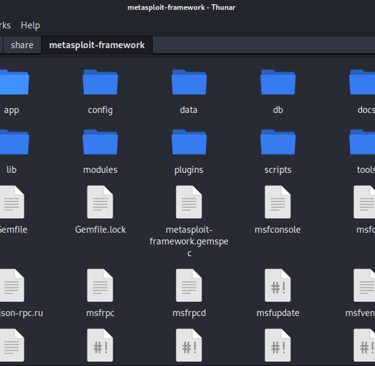Select the app folder icon
Screen dimensions: 375x366
click(14, 82)
